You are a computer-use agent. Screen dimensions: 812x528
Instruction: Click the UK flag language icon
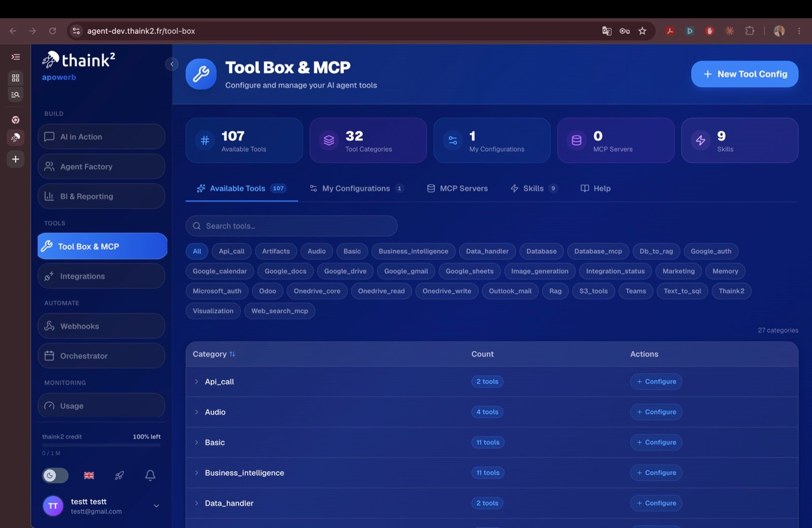click(x=89, y=476)
